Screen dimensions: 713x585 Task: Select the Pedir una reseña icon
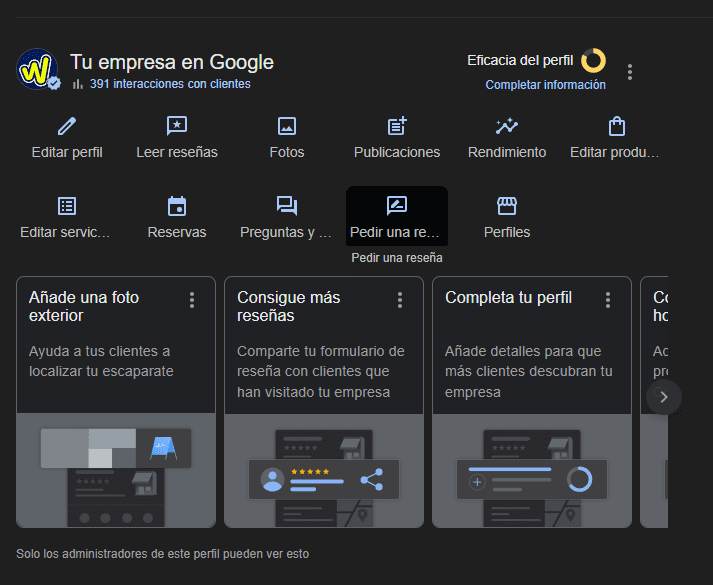397,206
